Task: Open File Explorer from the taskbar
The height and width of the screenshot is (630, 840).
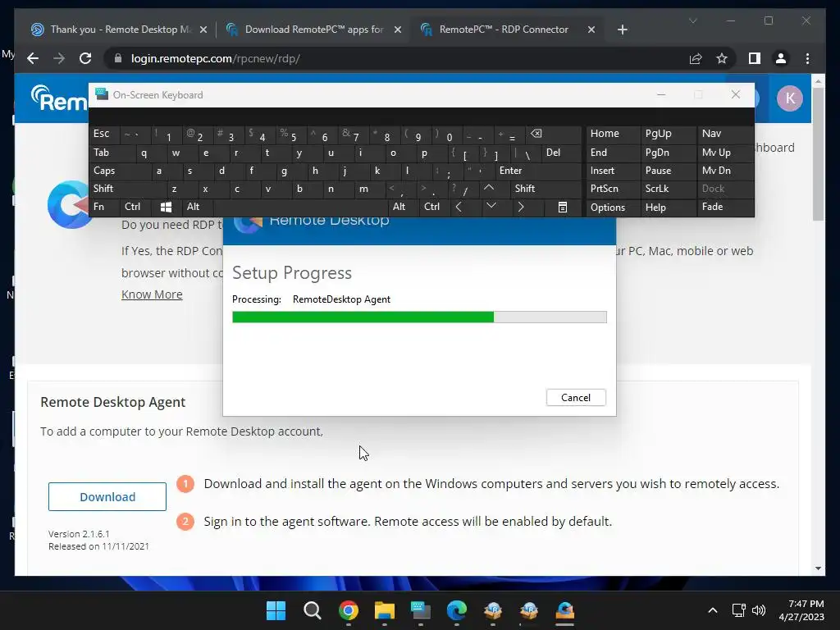Action: (x=384, y=610)
